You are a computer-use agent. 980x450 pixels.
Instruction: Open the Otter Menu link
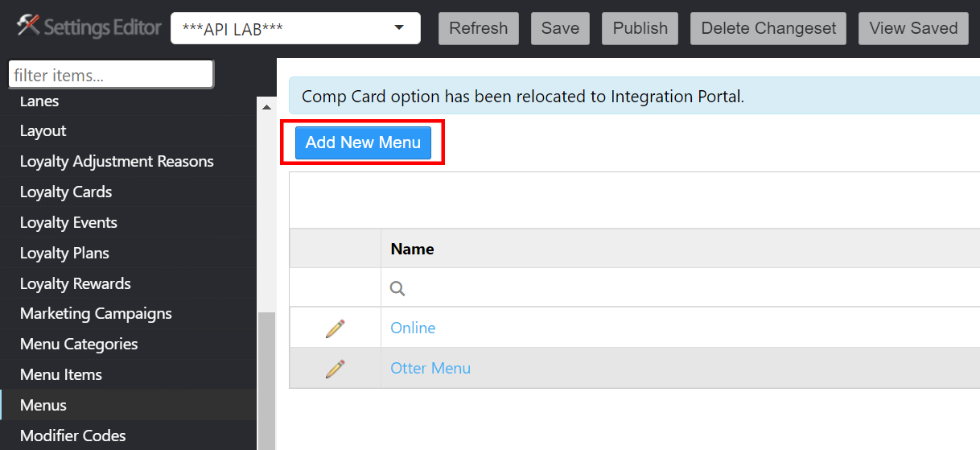[430, 369]
